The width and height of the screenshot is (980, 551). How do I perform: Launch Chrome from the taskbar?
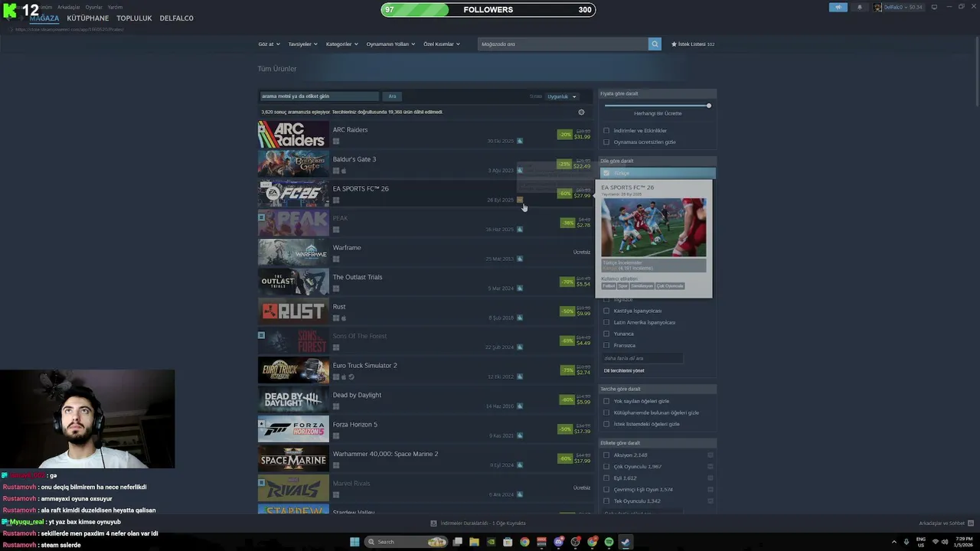pos(524,542)
